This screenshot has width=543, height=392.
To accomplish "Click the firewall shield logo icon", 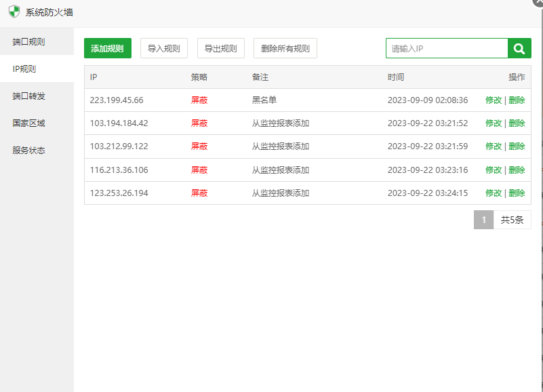I will (14, 12).
